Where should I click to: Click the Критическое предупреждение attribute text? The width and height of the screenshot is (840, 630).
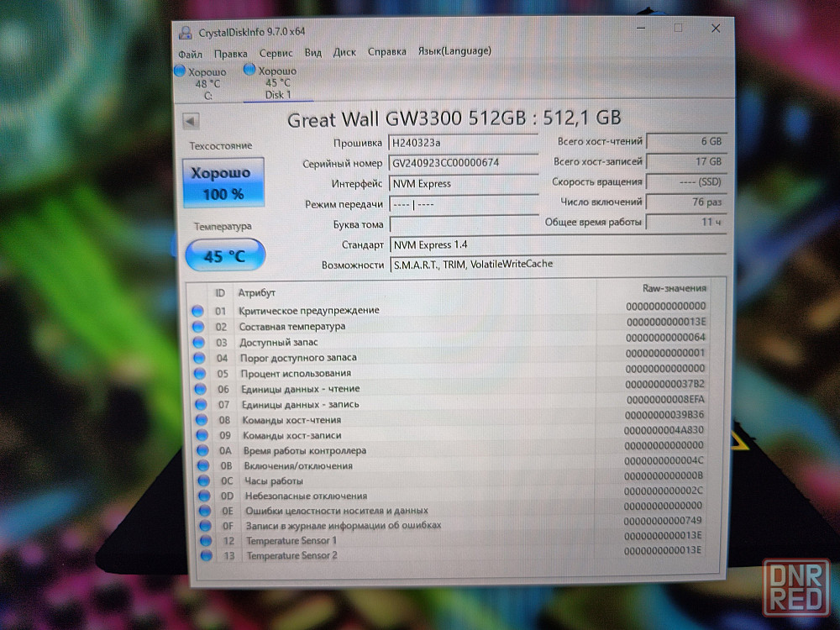pyautogui.click(x=309, y=310)
